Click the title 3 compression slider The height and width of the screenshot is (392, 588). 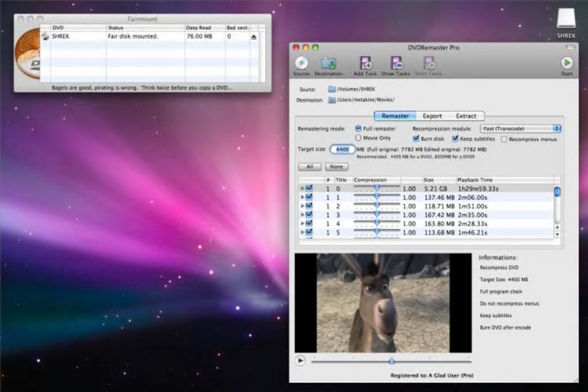(x=376, y=214)
